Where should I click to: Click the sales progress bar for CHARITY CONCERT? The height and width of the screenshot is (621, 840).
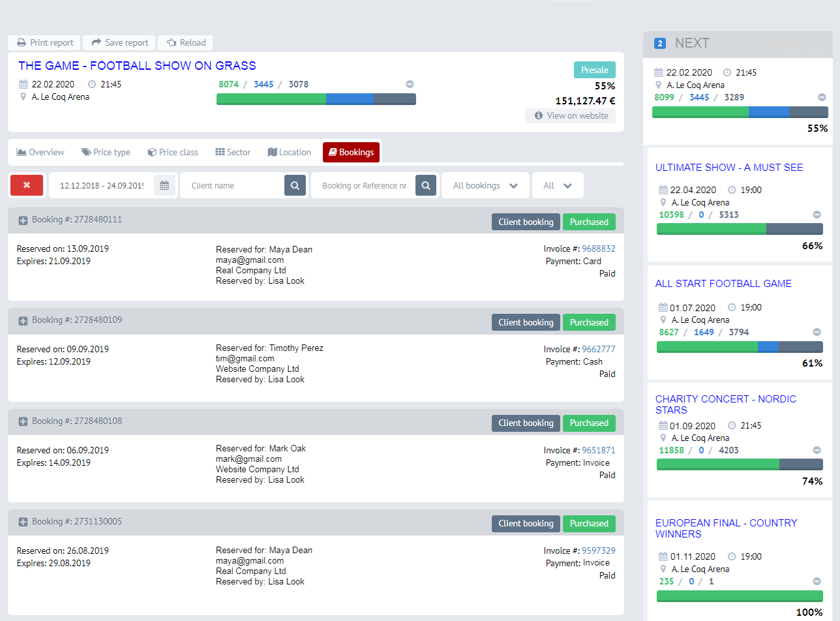tap(740, 464)
